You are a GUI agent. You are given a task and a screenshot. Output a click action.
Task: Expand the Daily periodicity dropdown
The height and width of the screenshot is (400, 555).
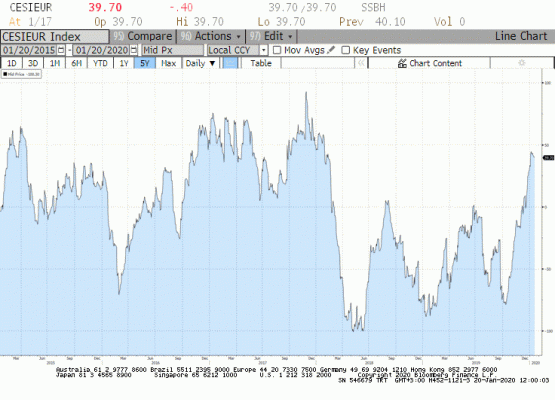tap(201, 63)
